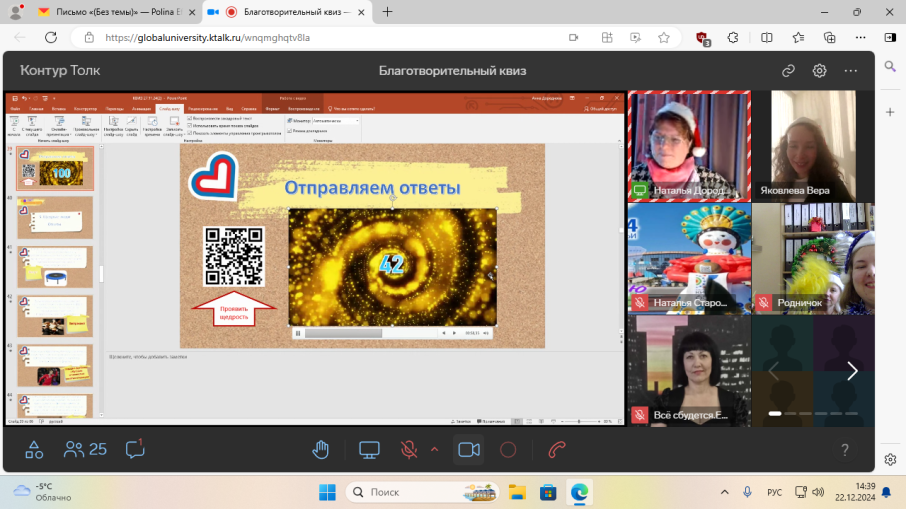Add this page to favorites star
The height and width of the screenshot is (509, 906).
point(664,38)
